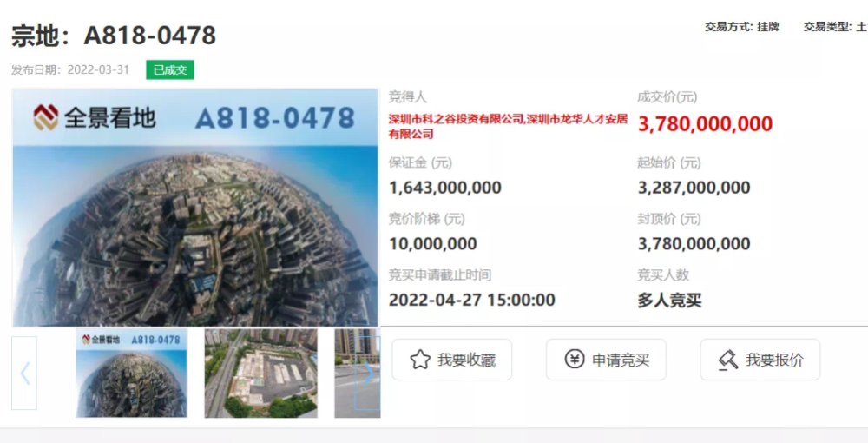
Task: Select the first panorama thumbnail
Action: [131, 373]
